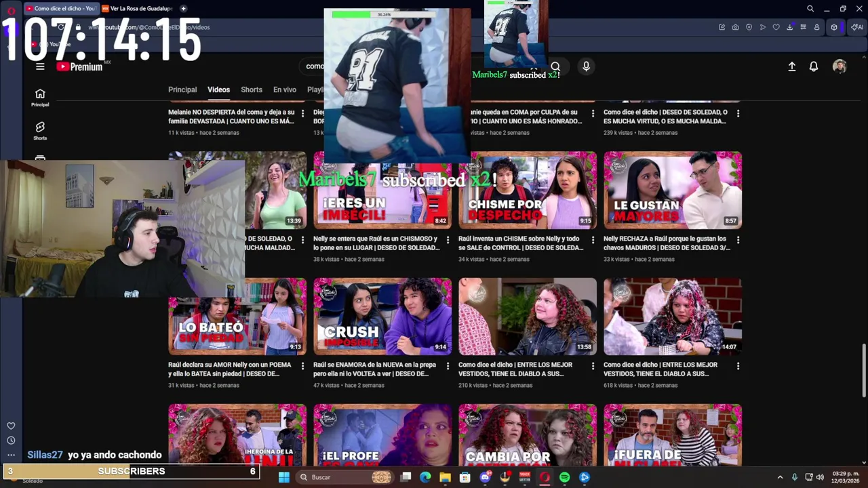Switch to channel En vivo tab
Image resolution: width=868 pixels, height=488 pixels.
tap(285, 89)
